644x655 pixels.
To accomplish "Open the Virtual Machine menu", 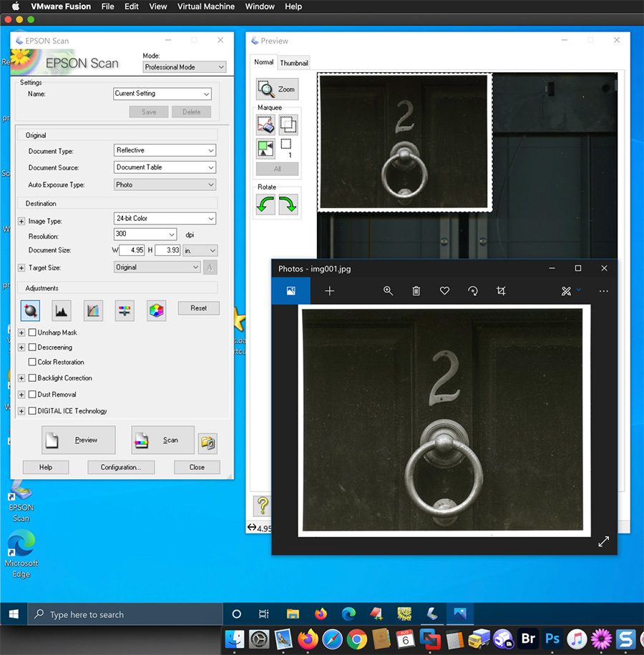I will (x=206, y=6).
